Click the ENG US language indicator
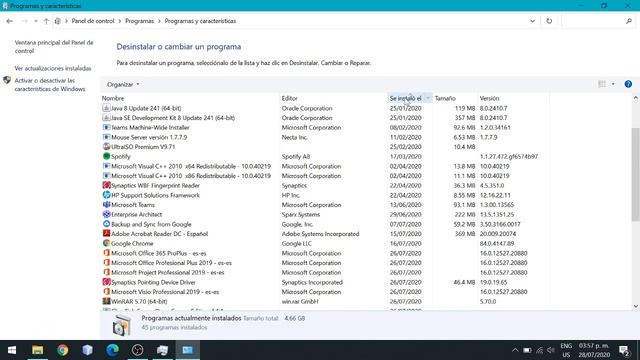 click(x=566, y=350)
